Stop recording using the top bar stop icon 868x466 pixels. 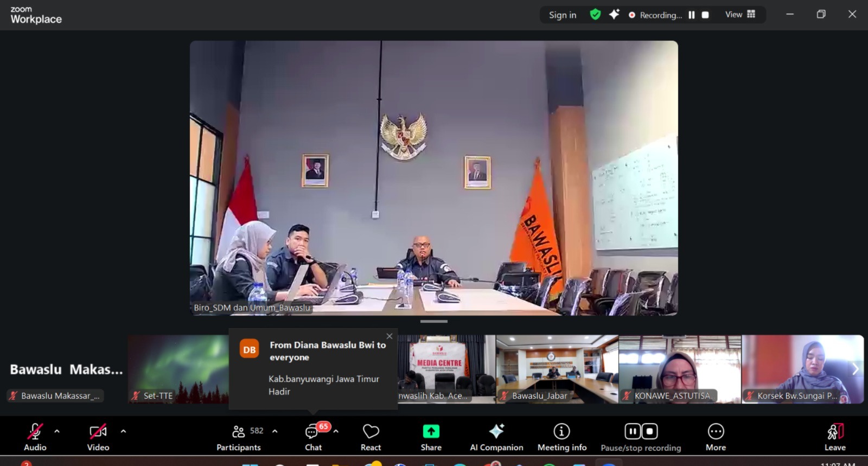705,15
